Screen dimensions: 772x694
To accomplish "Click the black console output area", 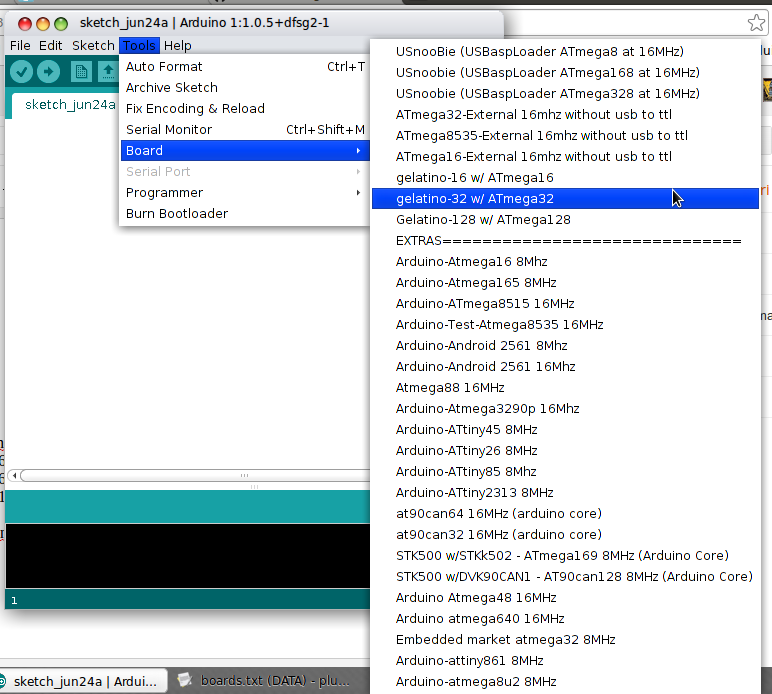I will (x=188, y=556).
